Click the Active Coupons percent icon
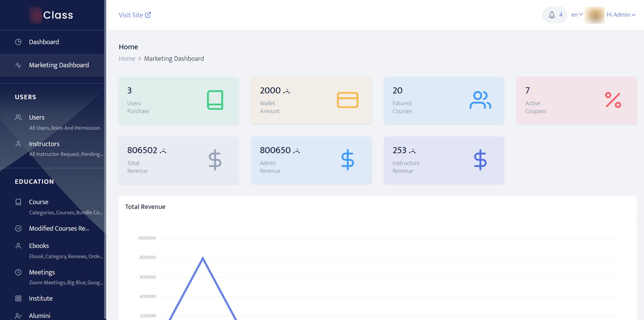 pyautogui.click(x=612, y=100)
